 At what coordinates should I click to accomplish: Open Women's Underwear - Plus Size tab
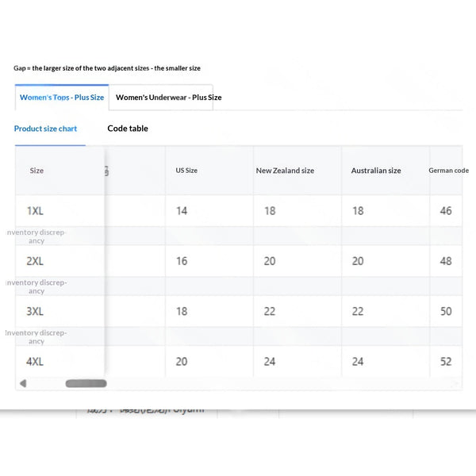tap(161, 98)
